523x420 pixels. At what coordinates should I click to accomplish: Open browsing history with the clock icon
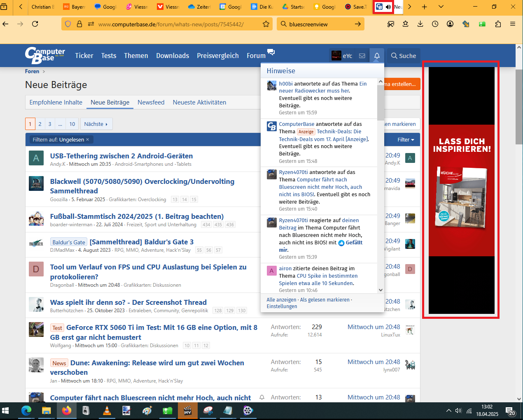point(435,24)
